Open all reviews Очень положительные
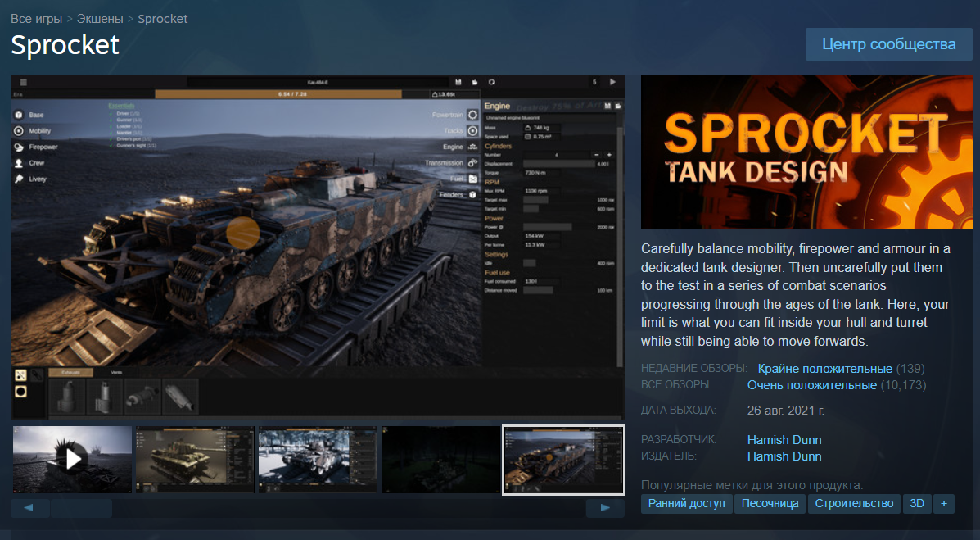 [x=812, y=385]
